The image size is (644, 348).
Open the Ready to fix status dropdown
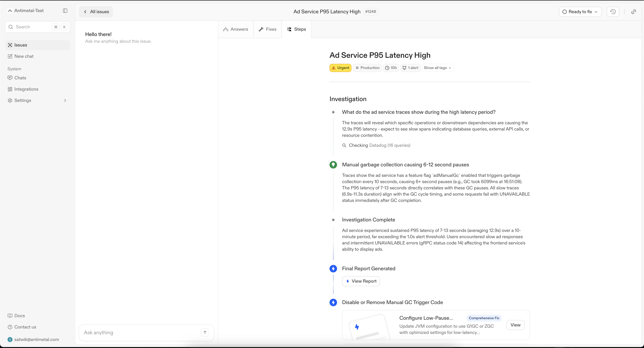click(x=580, y=12)
